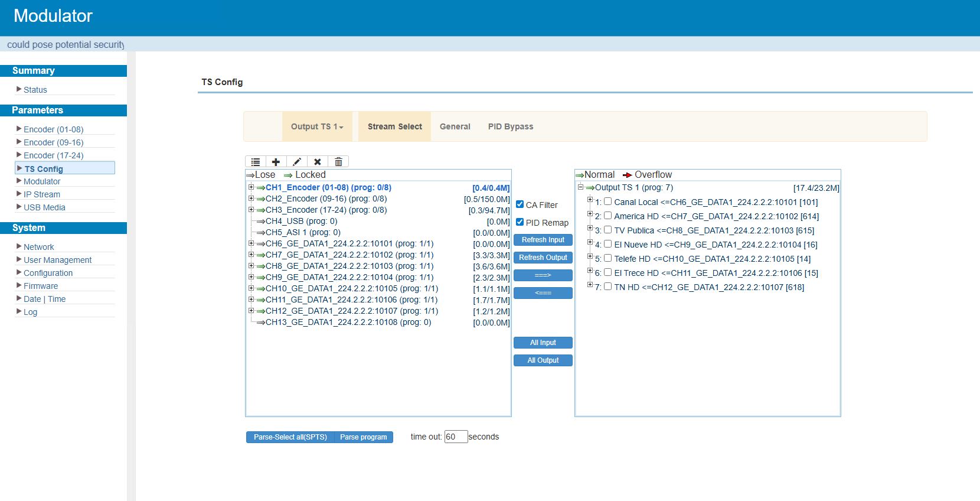Click Parse program button
The height and width of the screenshot is (501, 980).
coord(363,437)
